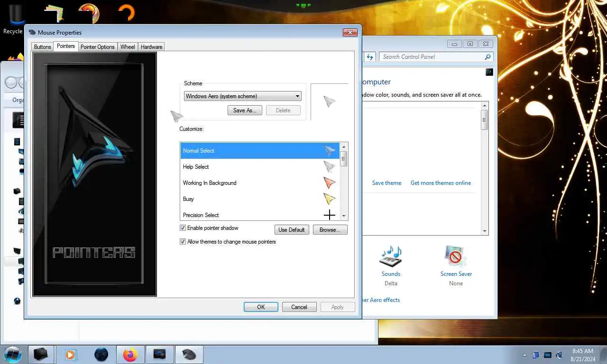Click the help icon in Control Panel window
Viewport: 607px width, 364px height.
point(489,72)
